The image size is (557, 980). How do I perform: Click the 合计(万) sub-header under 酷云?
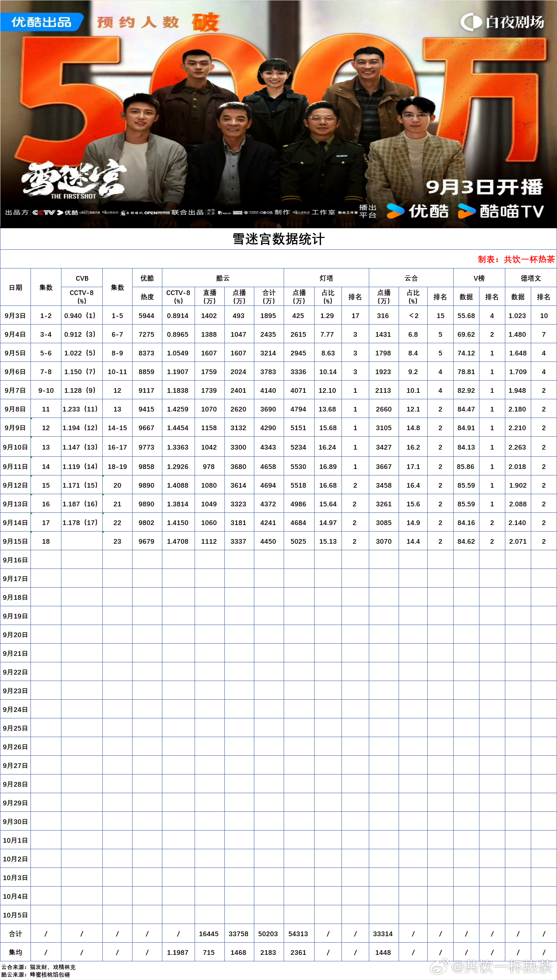[269, 297]
